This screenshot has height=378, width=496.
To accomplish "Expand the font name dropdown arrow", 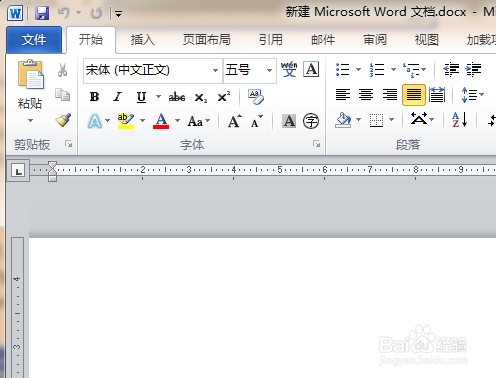I will coord(215,70).
